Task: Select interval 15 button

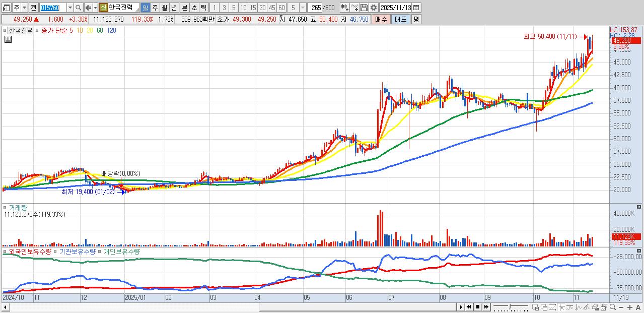Action: tap(252, 8)
